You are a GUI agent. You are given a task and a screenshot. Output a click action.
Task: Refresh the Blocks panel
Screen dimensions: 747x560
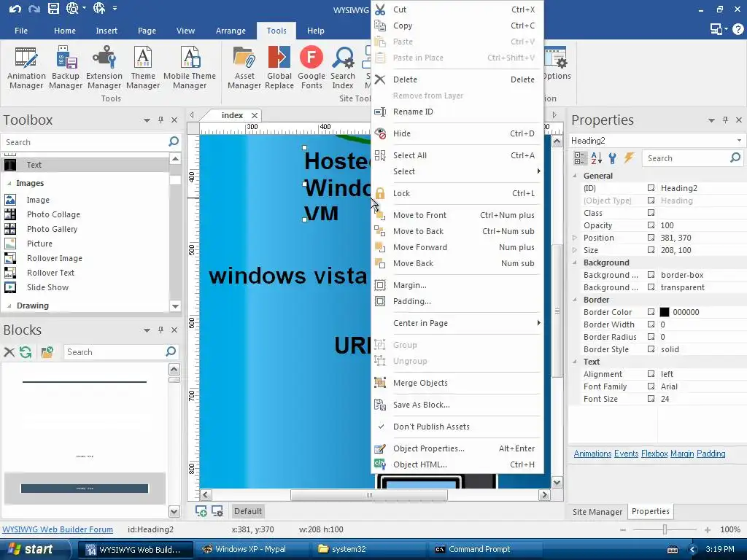[26, 352]
